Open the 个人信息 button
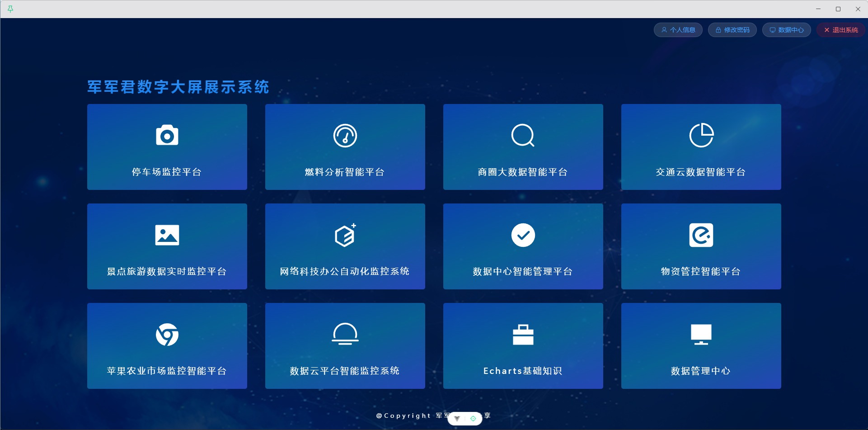 pyautogui.click(x=678, y=30)
